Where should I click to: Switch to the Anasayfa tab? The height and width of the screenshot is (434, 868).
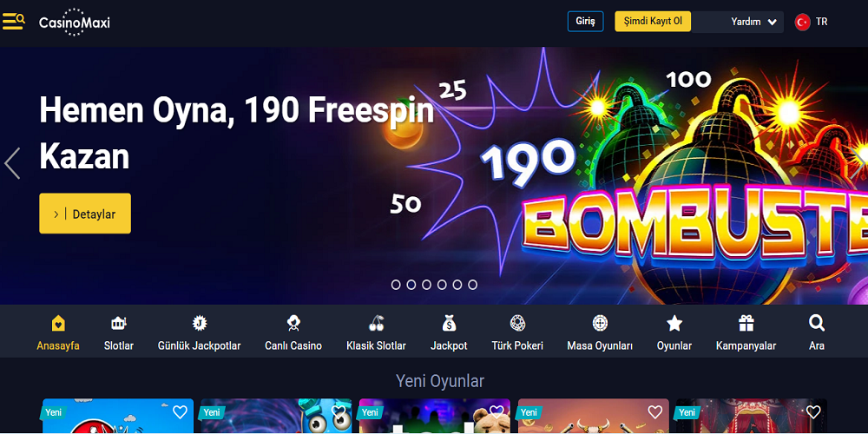pyautogui.click(x=58, y=333)
